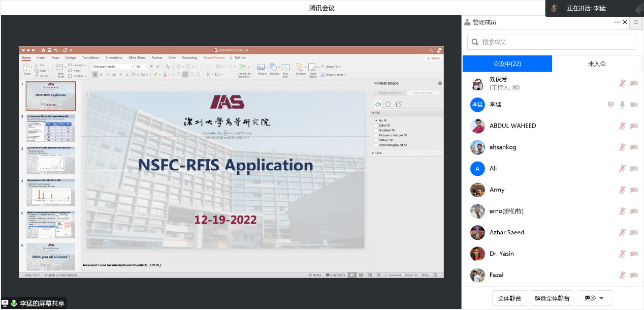
Task: Open the Microsoft YaHei font name dropdown
Action: (x=113, y=67)
